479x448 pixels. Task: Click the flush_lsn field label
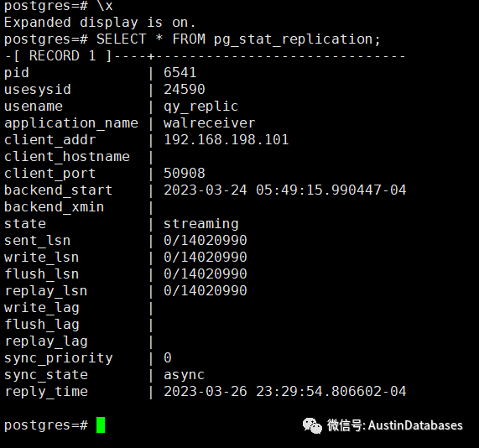42,274
